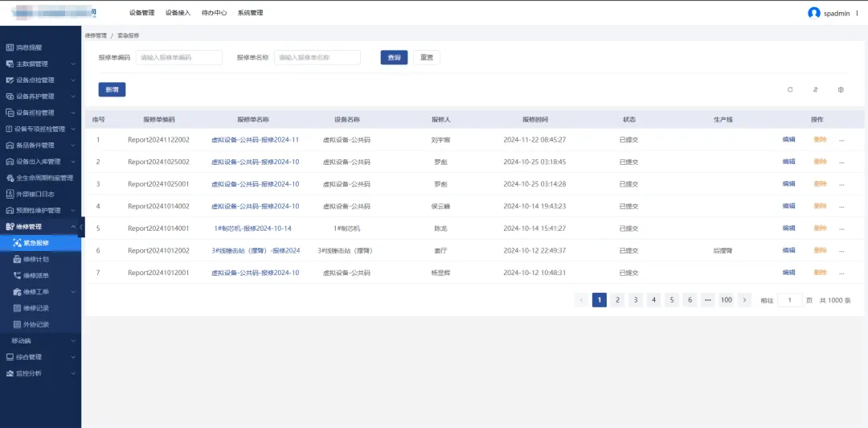Click the 全生命周期档案管理 sidebar icon
This screenshot has height=428, width=868.
(10, 178)
